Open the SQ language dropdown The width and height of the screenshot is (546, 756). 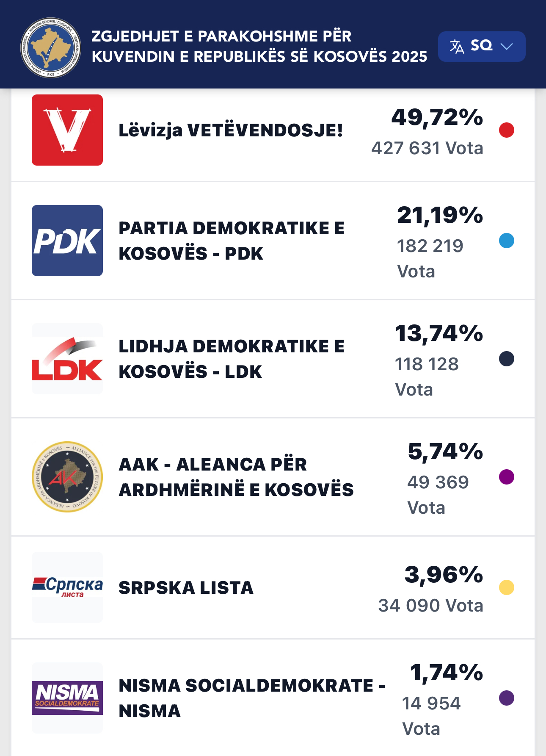point(482,46)
